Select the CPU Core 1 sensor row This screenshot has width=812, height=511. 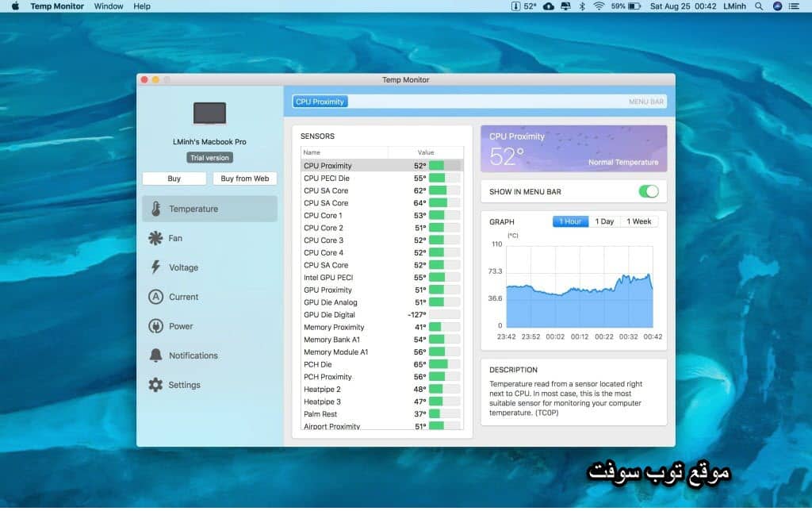click(381, 216)
